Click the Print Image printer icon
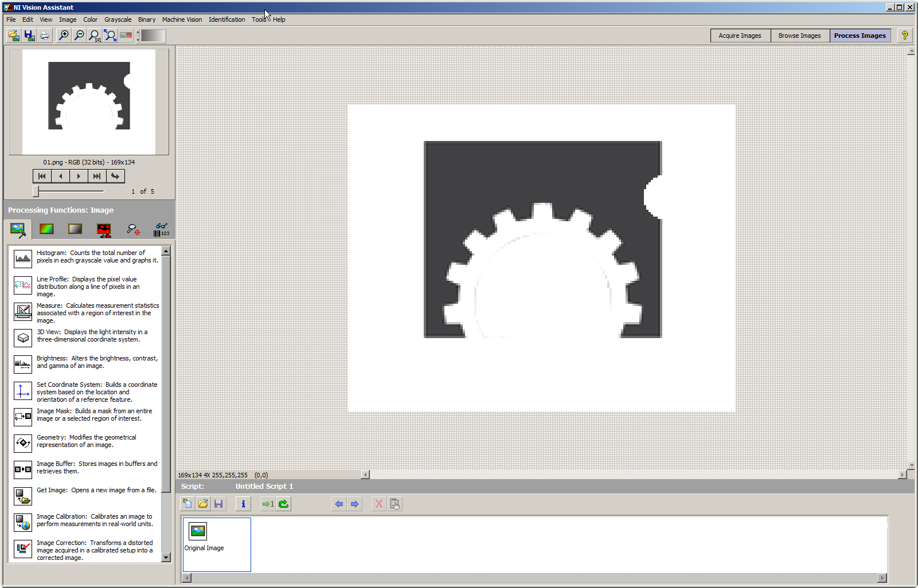918x588 pixels. coord(45,36)
